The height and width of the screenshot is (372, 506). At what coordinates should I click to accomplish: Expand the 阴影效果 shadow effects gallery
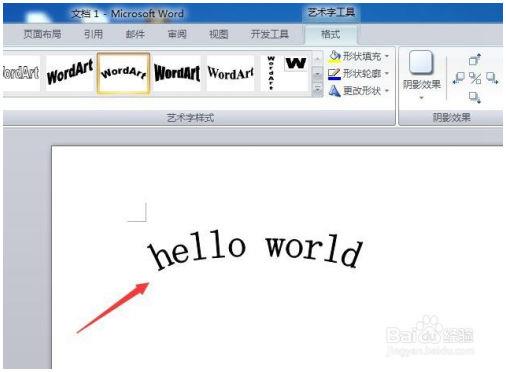421,76
